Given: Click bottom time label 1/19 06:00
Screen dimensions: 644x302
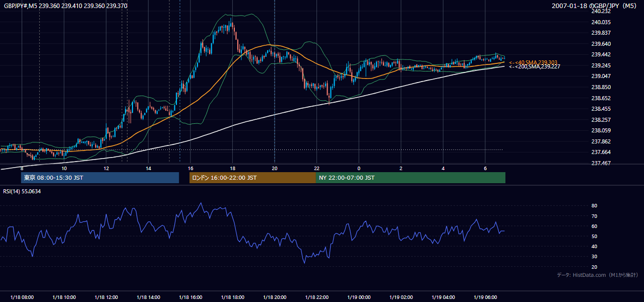Looking at the screenshot, I should coord(485,297).
